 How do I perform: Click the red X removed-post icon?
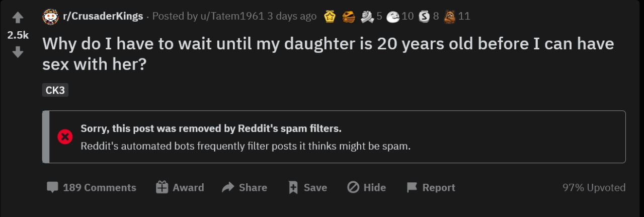[x=65, y=137]
